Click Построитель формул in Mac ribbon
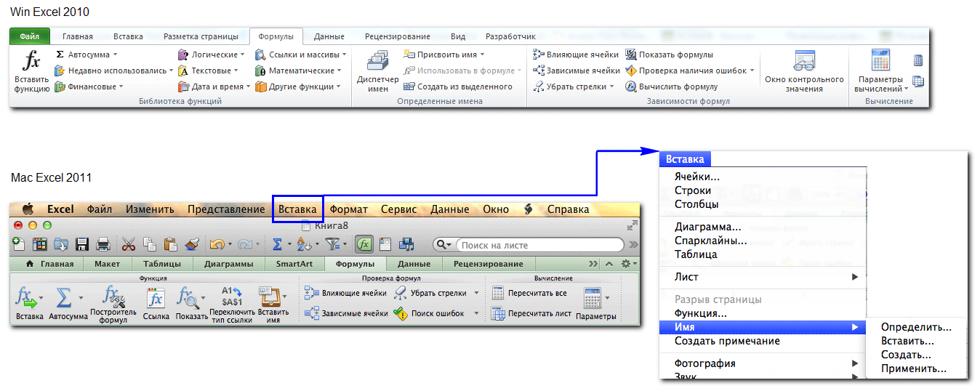 (x=113, y=304)
